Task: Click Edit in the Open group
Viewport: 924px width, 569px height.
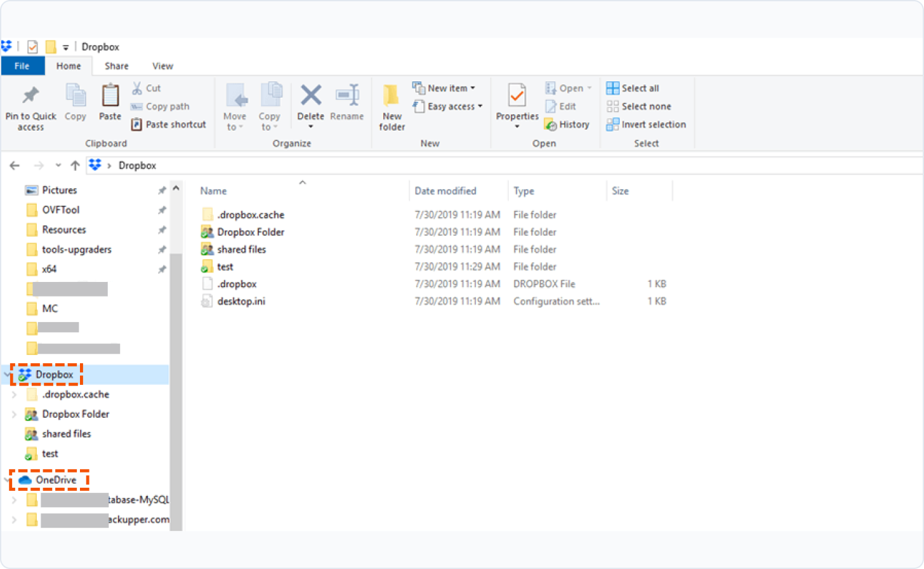Action: 560,106
